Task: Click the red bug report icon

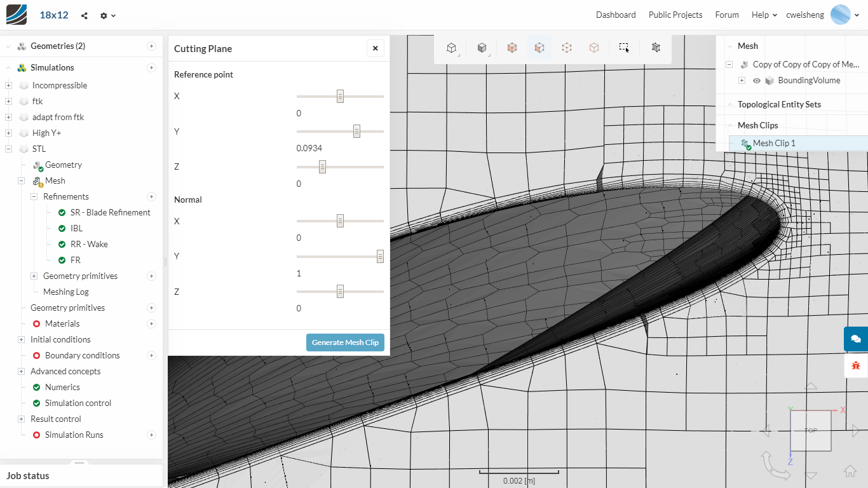Action: click(x=855, y=365)
